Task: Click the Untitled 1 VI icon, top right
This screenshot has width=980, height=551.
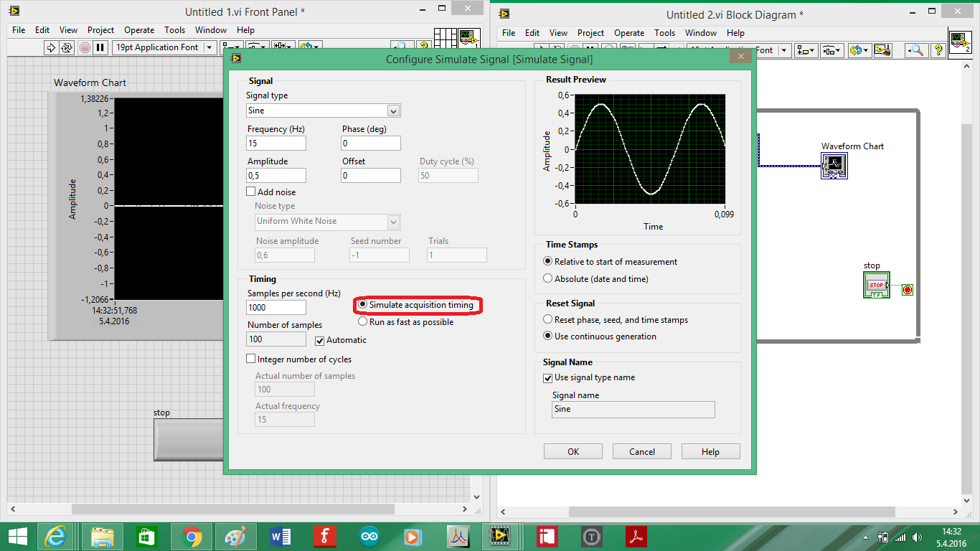Action: tap(469, 37)
